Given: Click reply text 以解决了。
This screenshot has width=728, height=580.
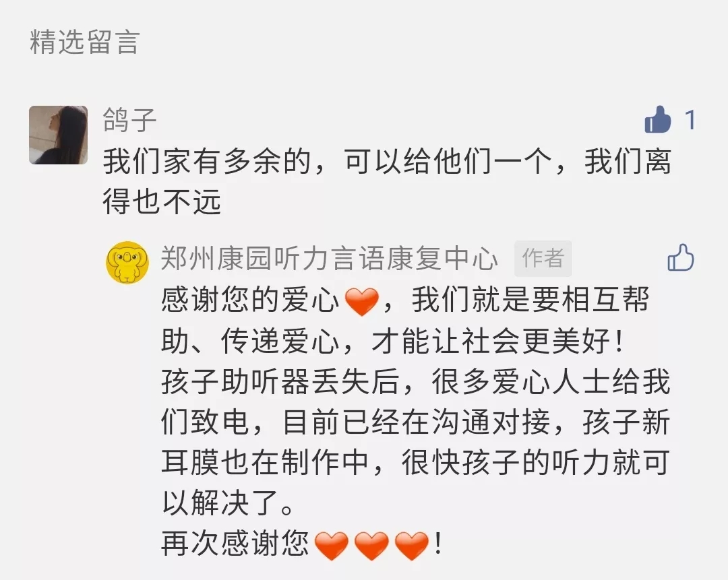Looking at the screenshot, I should [228, 503].
